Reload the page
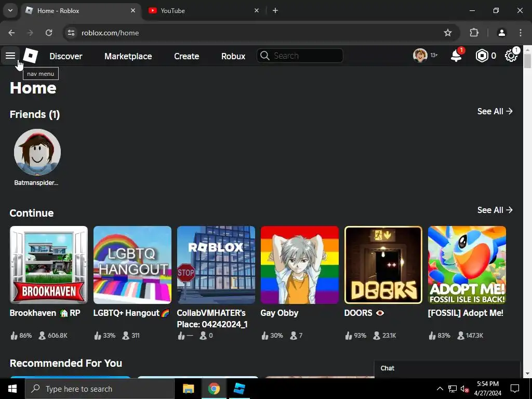This screenshot has height=399, width=532. point(49,33)
